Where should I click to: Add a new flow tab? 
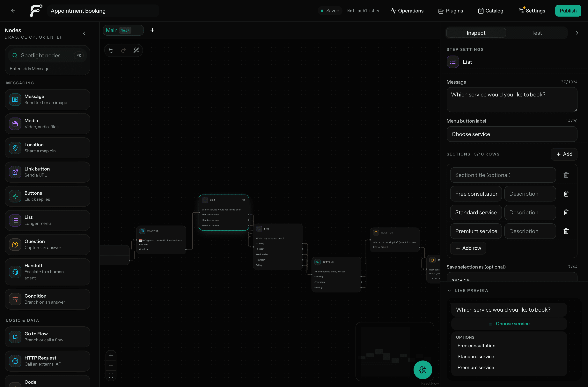click(152, 30)
